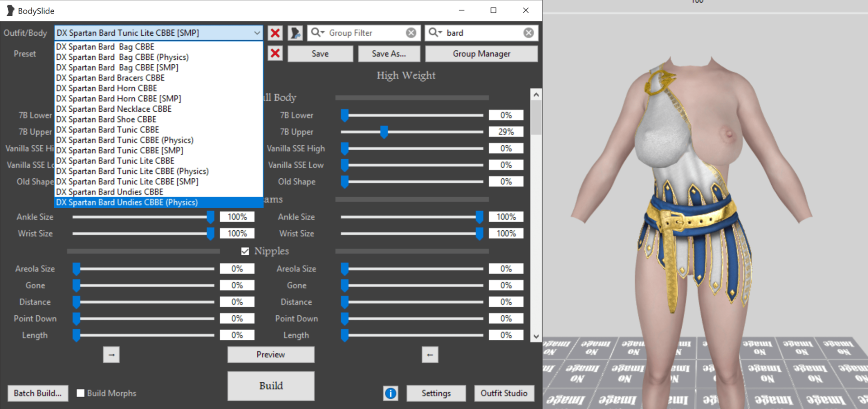
Task: Click the high weight Point Down slider
Action: (412, 319)
